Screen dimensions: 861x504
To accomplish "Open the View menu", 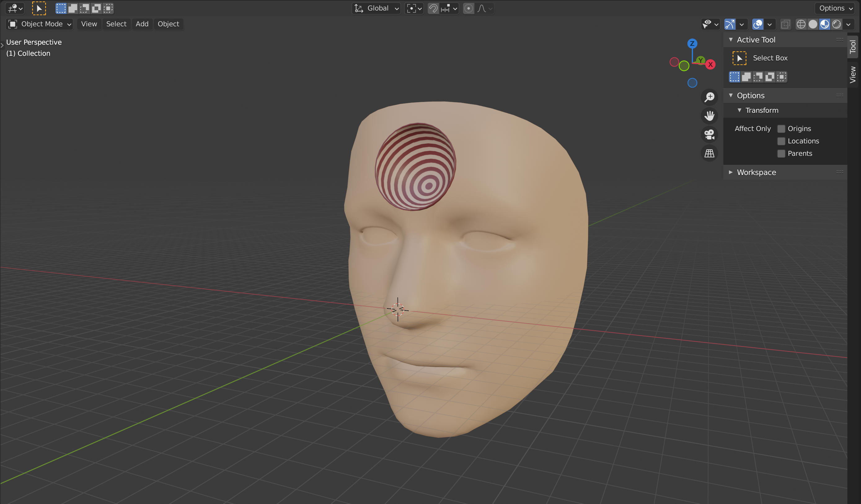I will (x=89, y=24).
